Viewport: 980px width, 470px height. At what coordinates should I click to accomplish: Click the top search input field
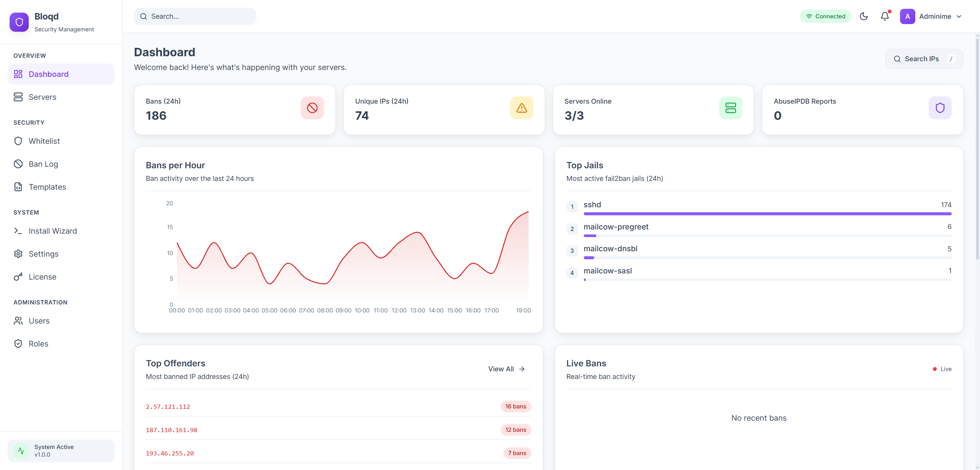(x=195, y=16)
